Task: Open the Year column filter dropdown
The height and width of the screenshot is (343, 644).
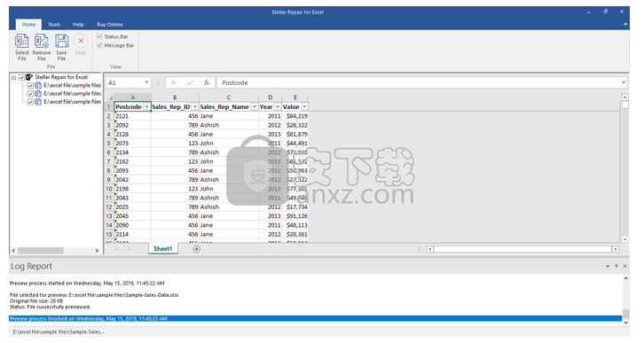Action: (278, 106)
